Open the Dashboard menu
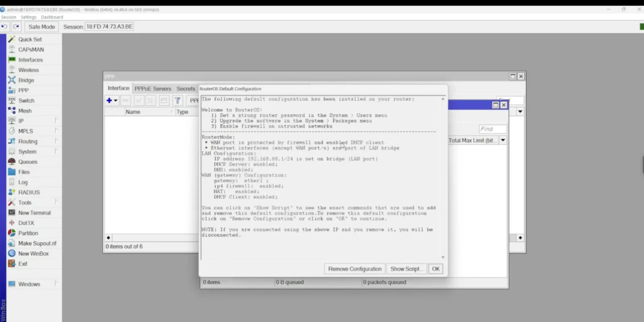This screenshot has width=644, height=322. 52,17
